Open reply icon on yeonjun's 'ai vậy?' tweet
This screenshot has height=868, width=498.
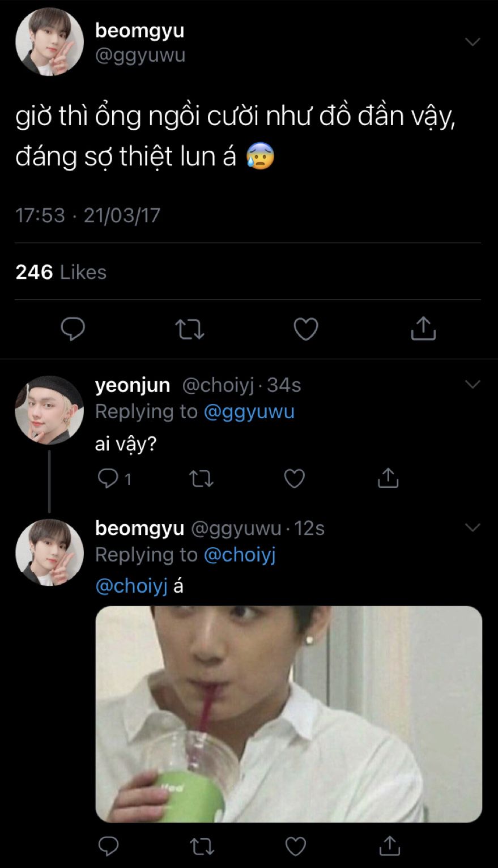point(108,479)
